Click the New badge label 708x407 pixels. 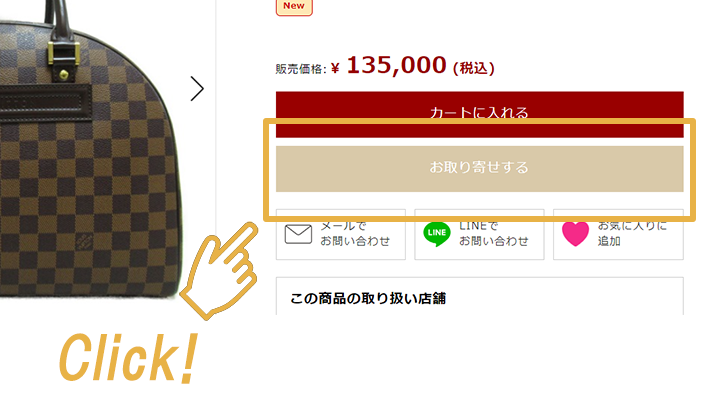[x=294, y=6]
